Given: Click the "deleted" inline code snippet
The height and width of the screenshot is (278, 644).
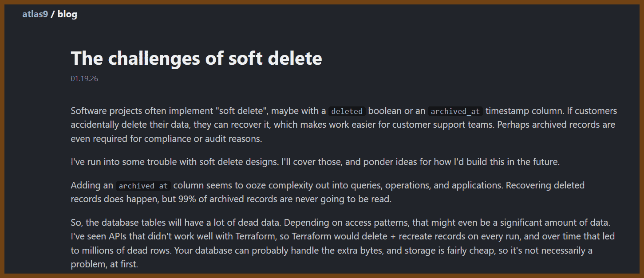Looking at the screenshot, I should [x=347, y=111].
